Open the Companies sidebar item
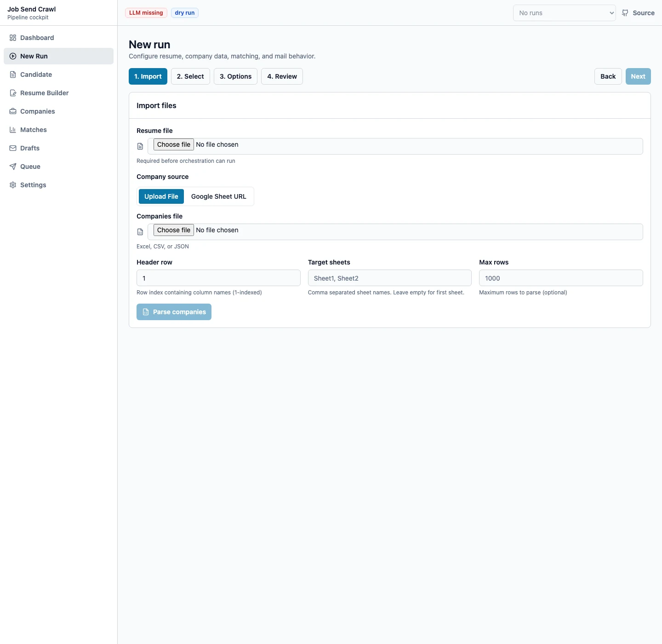This screenshot has width=662, height=644. point(58,111)
